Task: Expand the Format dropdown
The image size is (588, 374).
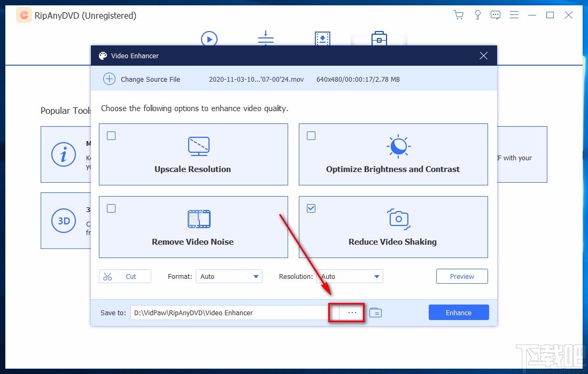Action: [229, 276]
